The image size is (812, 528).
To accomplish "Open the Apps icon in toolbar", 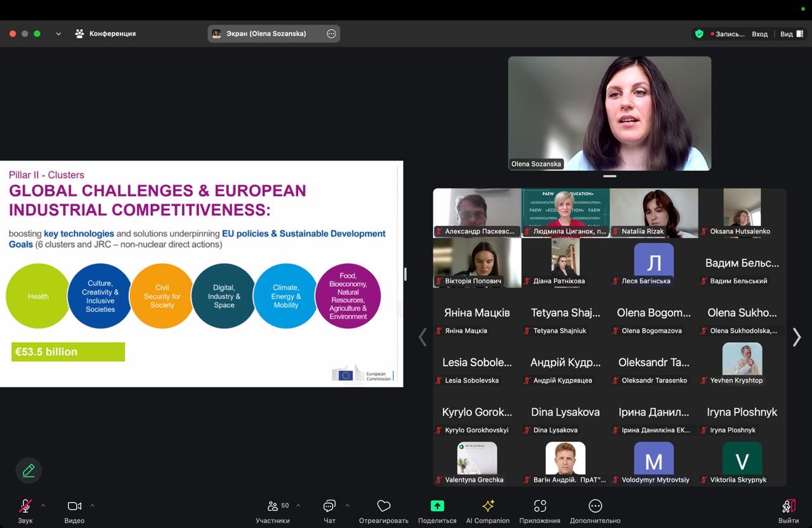I will [539, 506].
